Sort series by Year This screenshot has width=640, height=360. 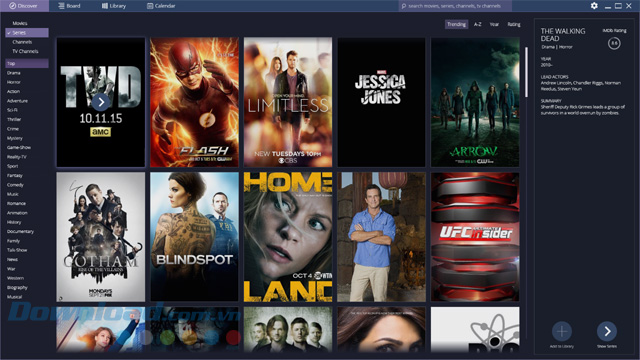click(x=494, y=24)
